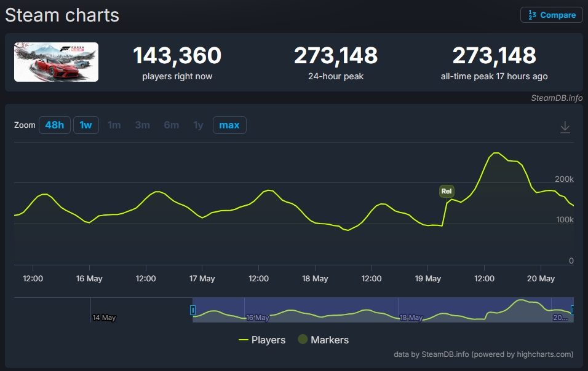Choose the max zoom range
Viewport: 588px width, 371px height.
tap(229, 125)
